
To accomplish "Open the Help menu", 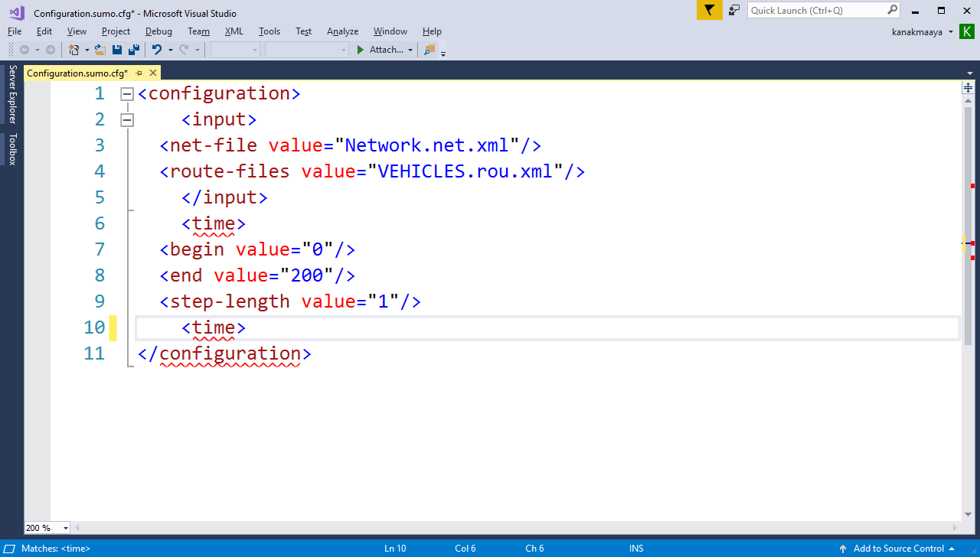I will coord(432,31).
